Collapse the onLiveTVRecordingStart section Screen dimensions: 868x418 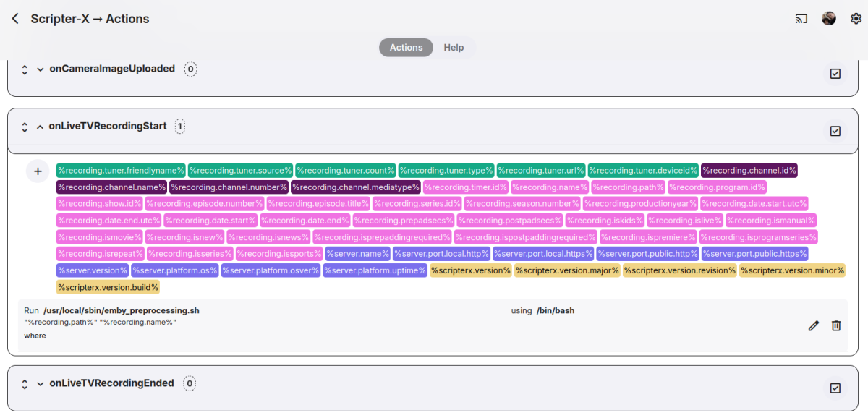click(x=40, y=125)
